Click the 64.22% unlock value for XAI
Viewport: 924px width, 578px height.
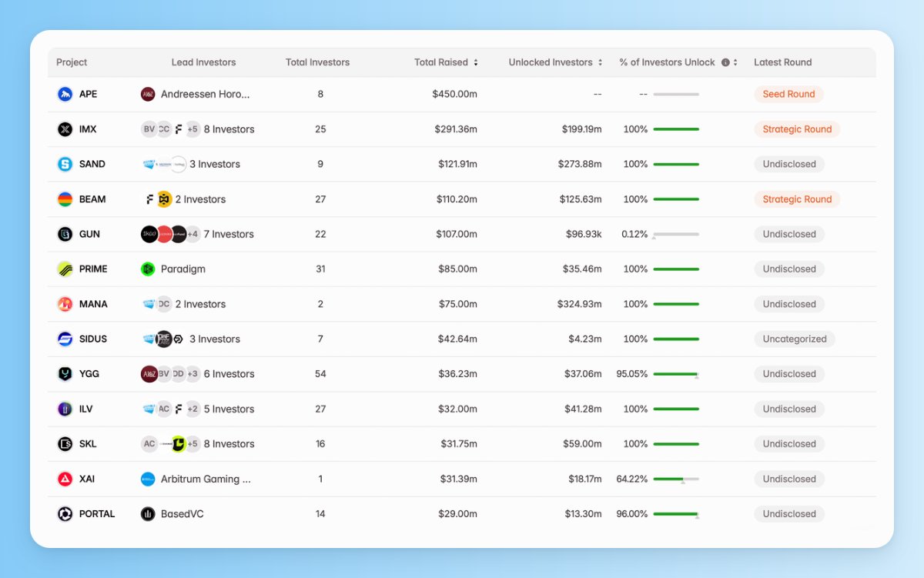tap(631, 479)
